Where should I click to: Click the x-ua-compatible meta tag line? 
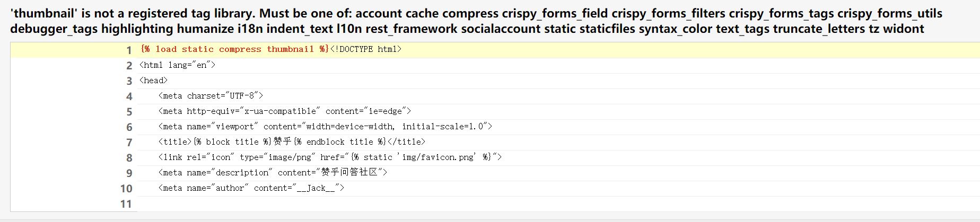coord(284,111)
